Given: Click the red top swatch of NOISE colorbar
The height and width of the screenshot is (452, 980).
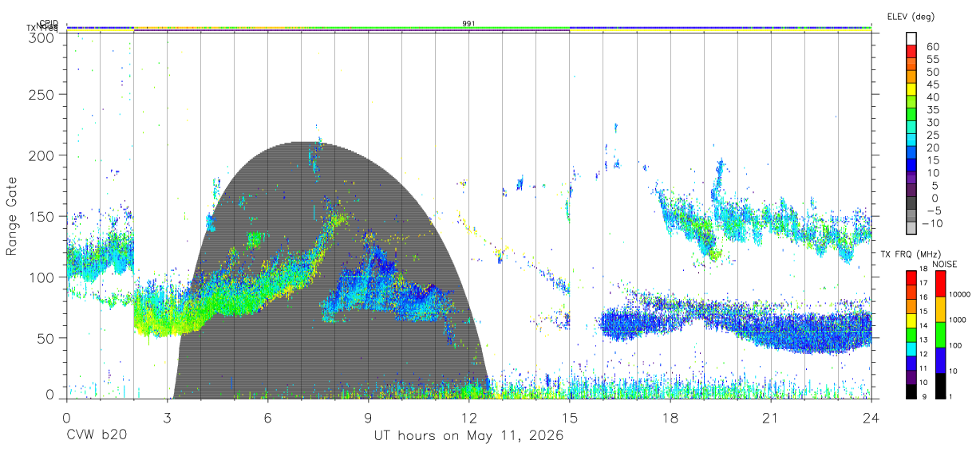Looking at the screenshot, I should pos(939,284).
